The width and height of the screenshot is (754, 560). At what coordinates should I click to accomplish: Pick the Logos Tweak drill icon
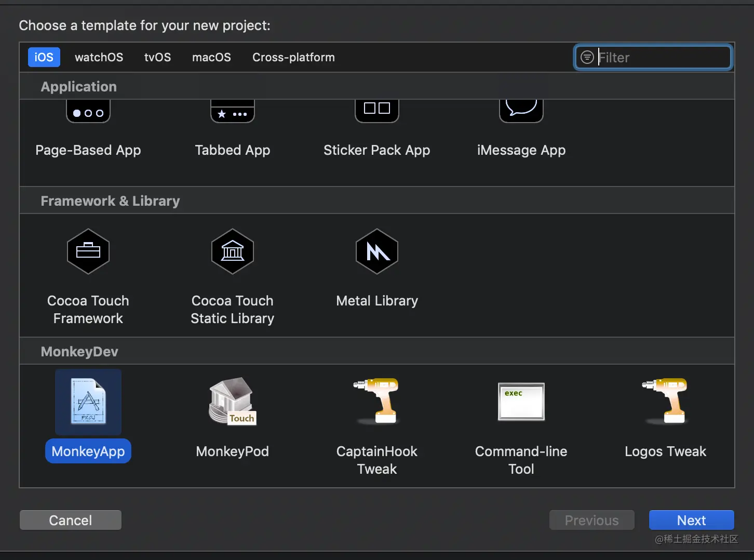(x=666, y=401)
